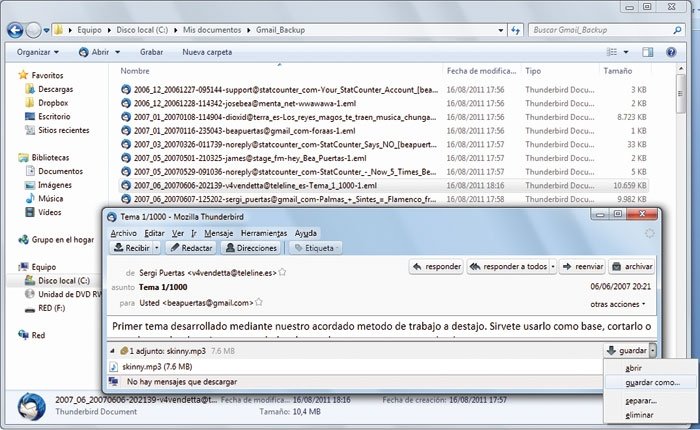Open the Etiqueta tag dropdown

[316, 248]
